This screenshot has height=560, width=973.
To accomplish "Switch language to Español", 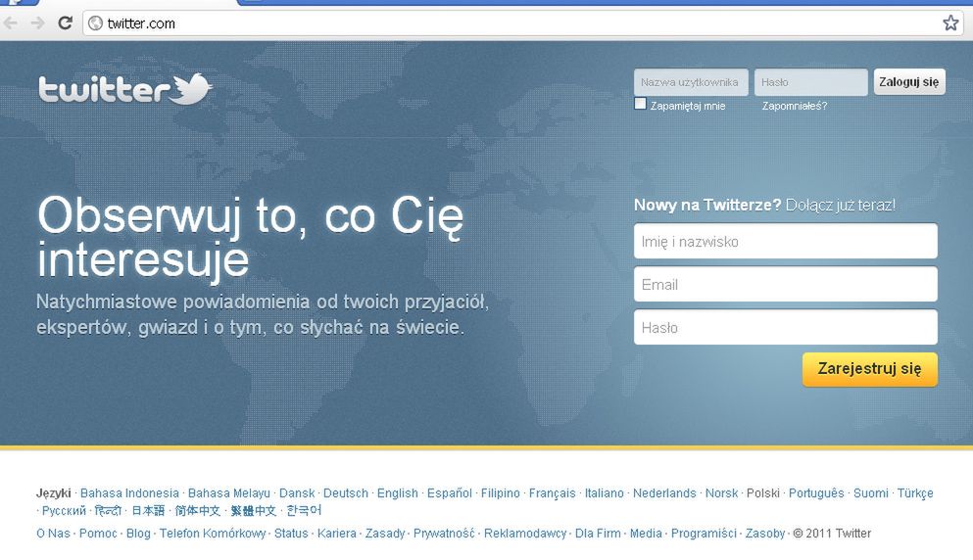I will coord(450,493).
